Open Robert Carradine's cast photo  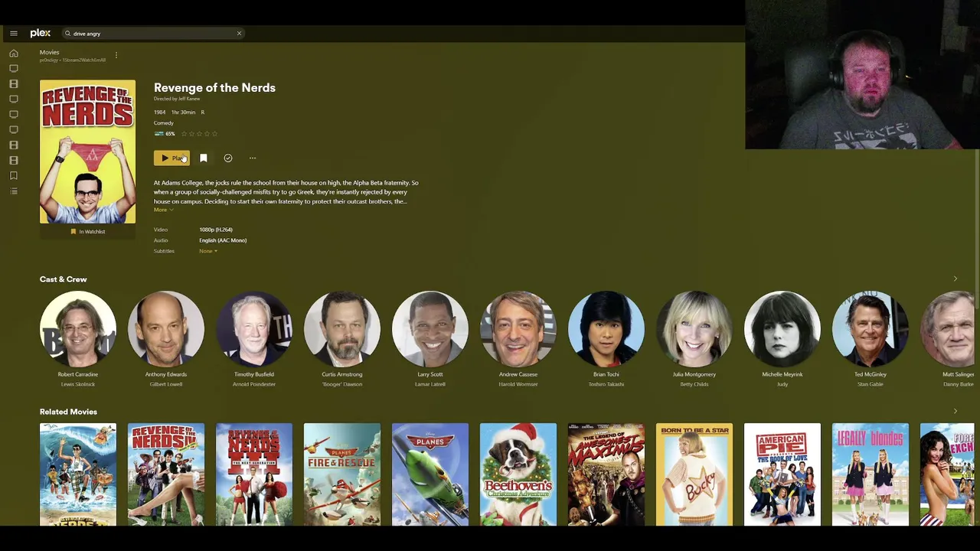pyautogui.click(x=78, y=329)
